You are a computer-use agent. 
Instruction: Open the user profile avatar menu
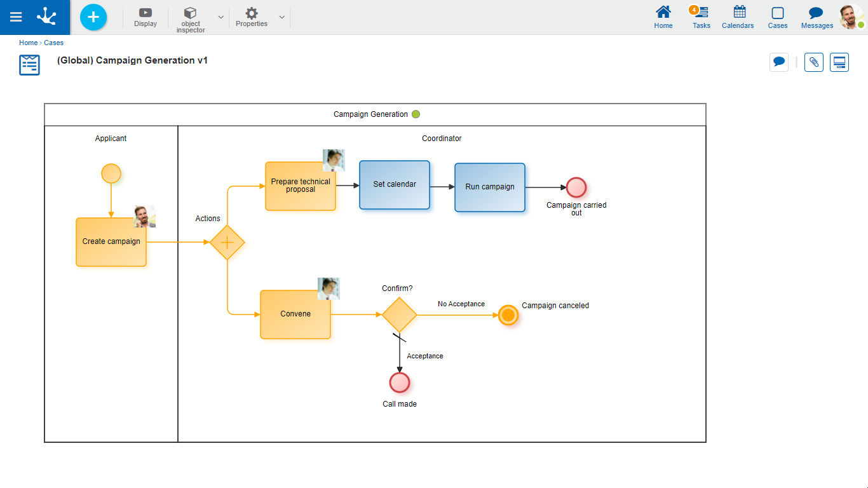[851, 17]
